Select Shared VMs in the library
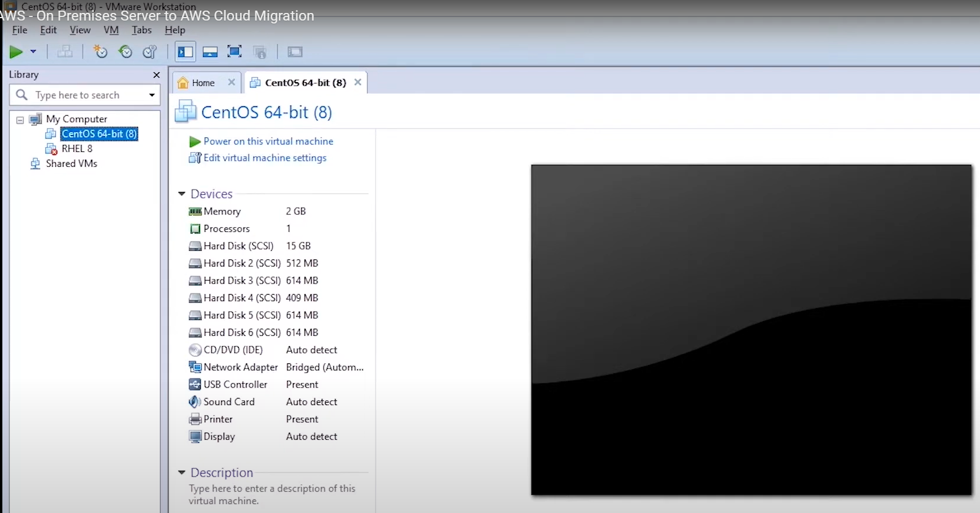This screenshot has width=980, height=513. tap(71, 164)
